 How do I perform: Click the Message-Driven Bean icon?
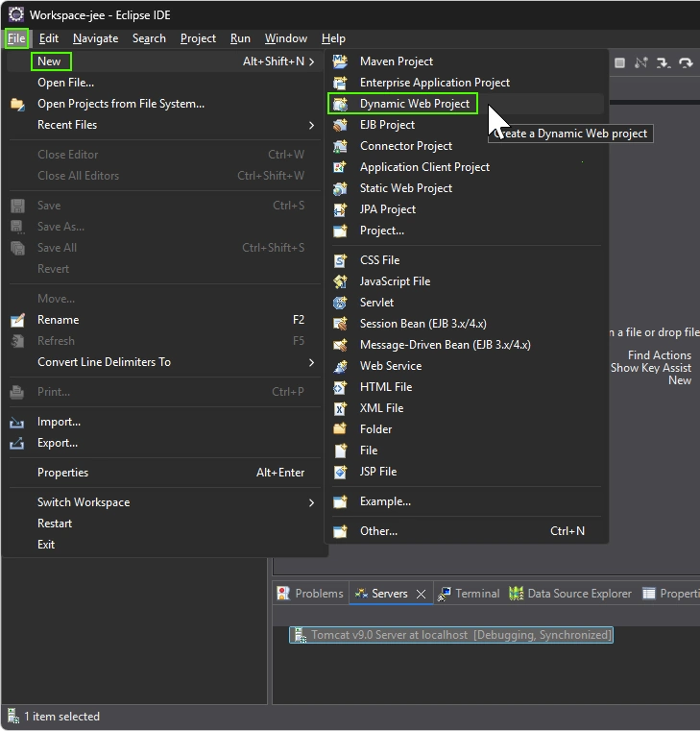pyautogui.click(x=340, y=345)
